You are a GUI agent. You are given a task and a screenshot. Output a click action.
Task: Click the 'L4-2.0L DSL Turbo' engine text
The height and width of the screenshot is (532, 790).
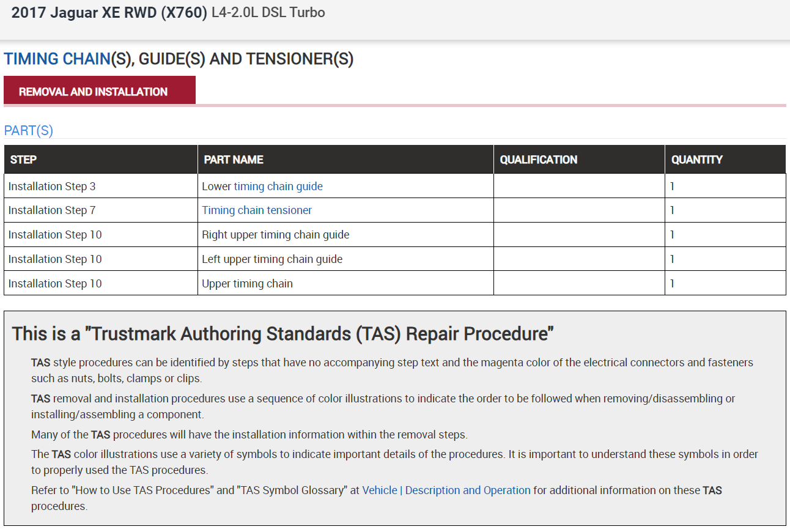pyautogui.click(x=268, y=13)
